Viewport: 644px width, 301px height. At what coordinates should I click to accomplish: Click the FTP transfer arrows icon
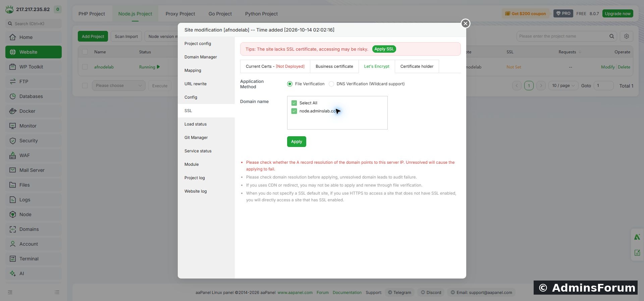[13, 82]
